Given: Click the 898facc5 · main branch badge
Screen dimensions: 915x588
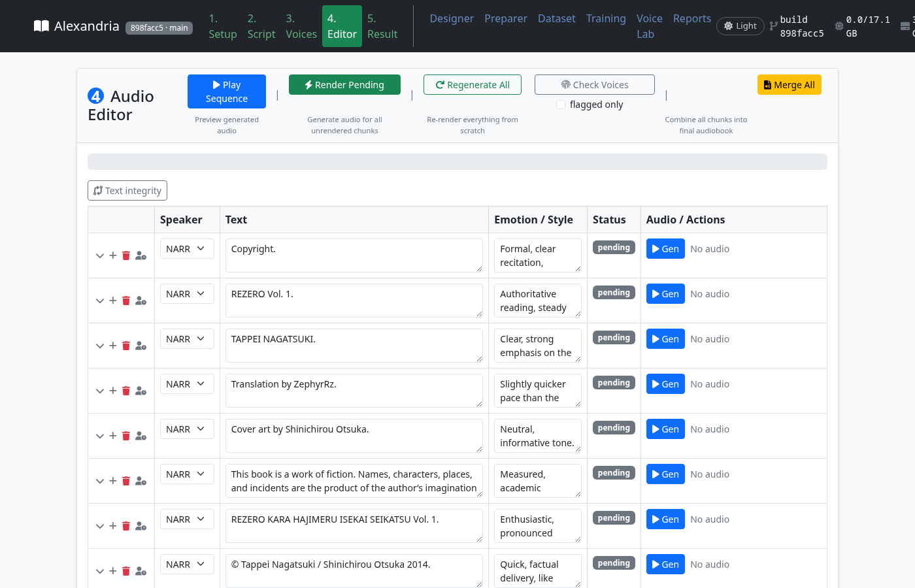Looking at the screenshot, I should coord(159,28).
